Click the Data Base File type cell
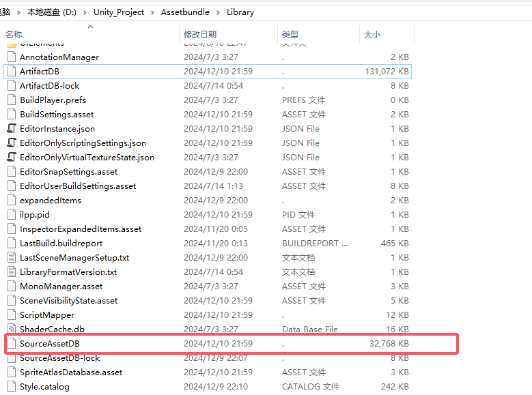Viewport: 532px width, 395px height. [x=310, y=329]
